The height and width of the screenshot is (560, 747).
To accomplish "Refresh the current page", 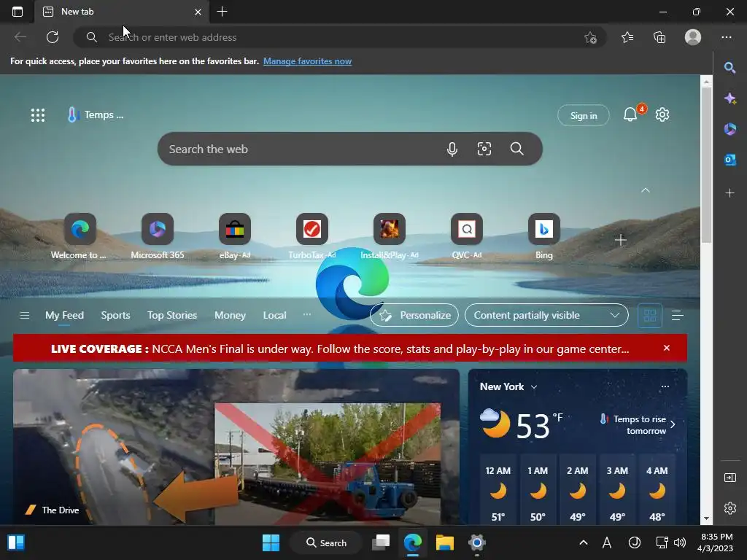I will pos(53,37).
